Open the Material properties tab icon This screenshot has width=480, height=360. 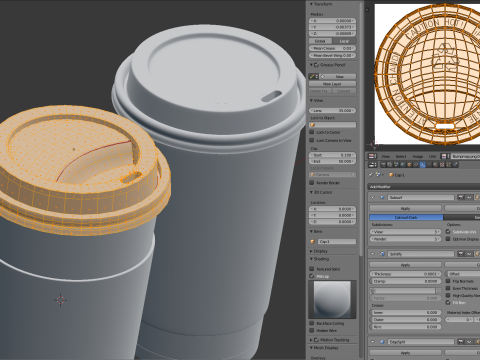pos(435,165)
